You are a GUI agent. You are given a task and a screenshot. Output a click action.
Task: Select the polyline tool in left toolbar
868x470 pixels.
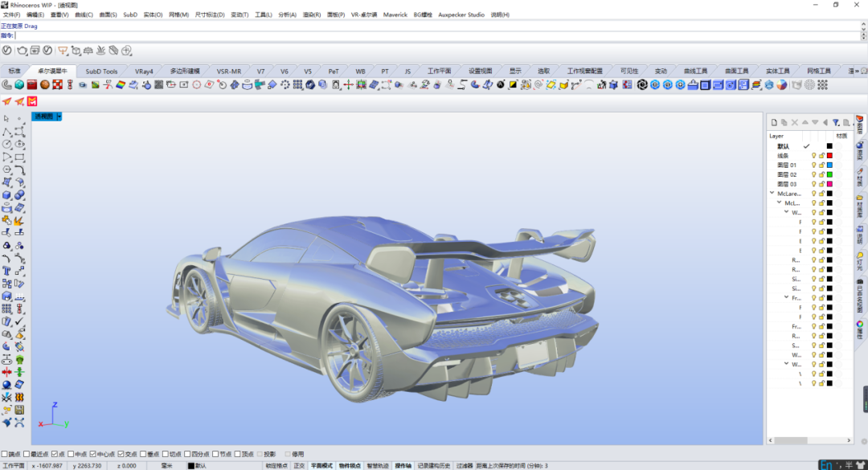(6, 131)
